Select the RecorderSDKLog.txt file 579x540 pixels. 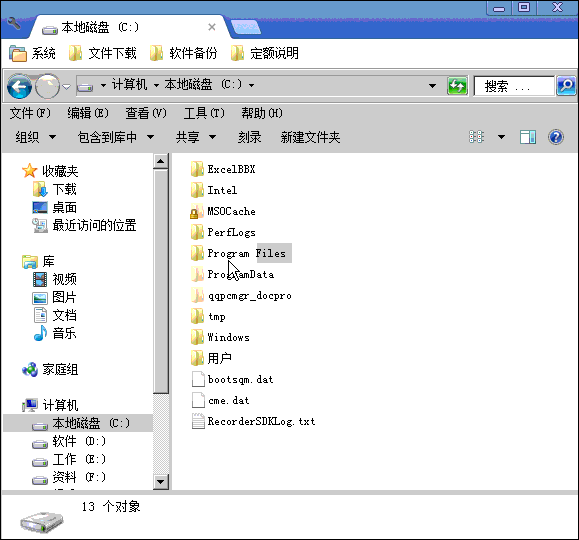[x=253, y=421]
